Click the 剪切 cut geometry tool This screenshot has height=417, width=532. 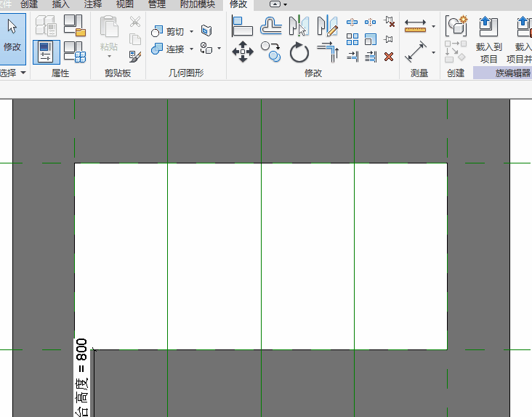pos(168,31)
